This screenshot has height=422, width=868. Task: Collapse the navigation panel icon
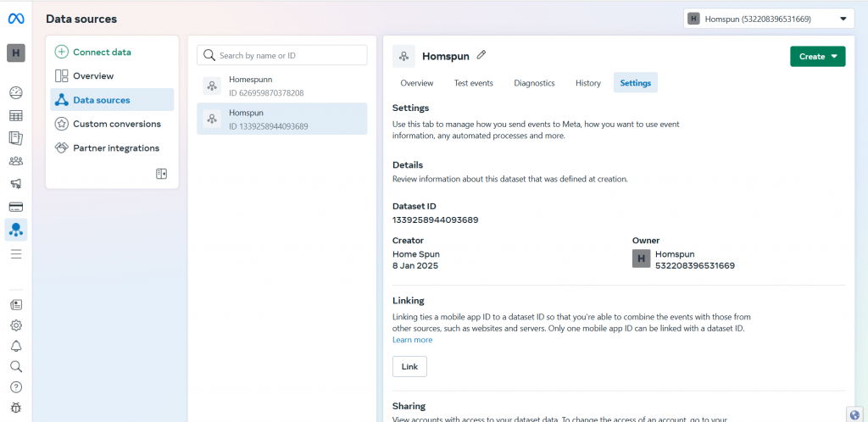[161, 174]
